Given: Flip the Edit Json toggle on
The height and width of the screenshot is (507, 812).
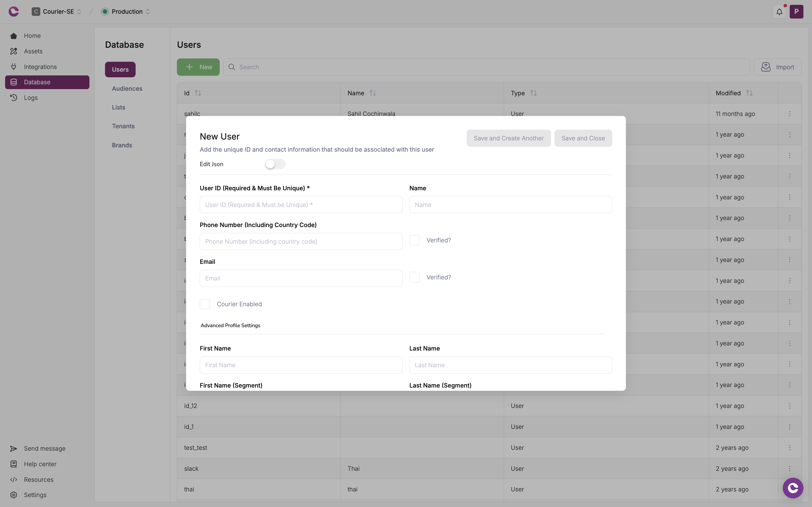Looking at the screenshot, I should 274,164.
